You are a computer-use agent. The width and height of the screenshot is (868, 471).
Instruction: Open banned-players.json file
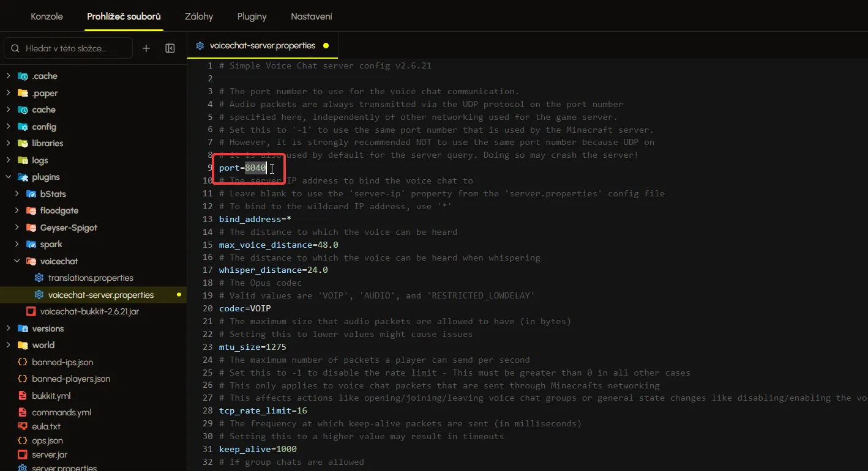[x=71, y=379]
